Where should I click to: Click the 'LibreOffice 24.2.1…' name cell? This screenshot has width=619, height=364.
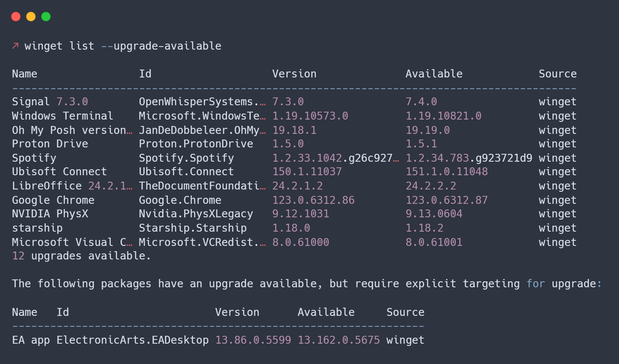pyautogui.click(x=72, y=186)
